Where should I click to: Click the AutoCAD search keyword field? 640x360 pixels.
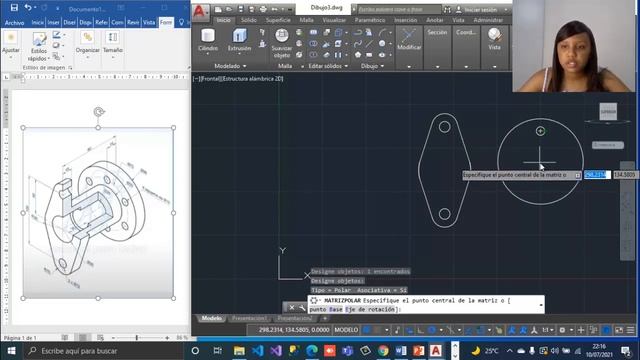tap(399, 9)
